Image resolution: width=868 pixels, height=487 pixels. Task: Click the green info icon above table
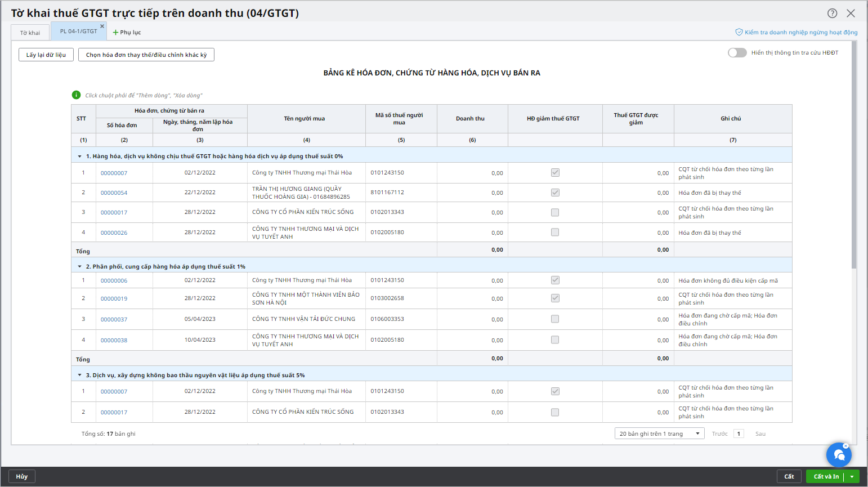point(77,95)
